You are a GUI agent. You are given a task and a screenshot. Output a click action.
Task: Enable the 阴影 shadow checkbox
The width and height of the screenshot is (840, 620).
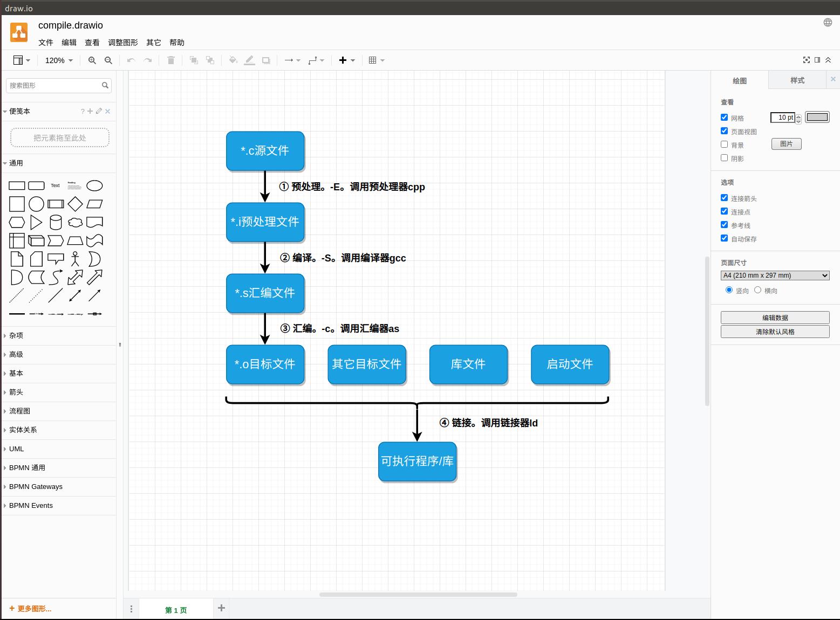pos(725,157)
